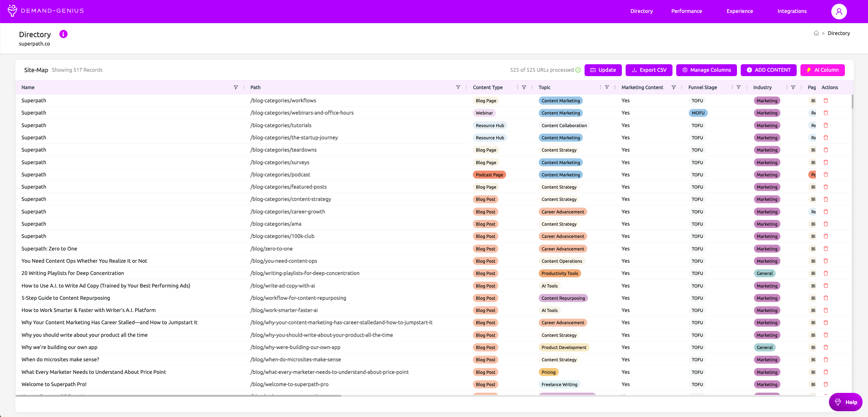Select path /blog/work-smarter-faster-ai

(x=284, y=310)
